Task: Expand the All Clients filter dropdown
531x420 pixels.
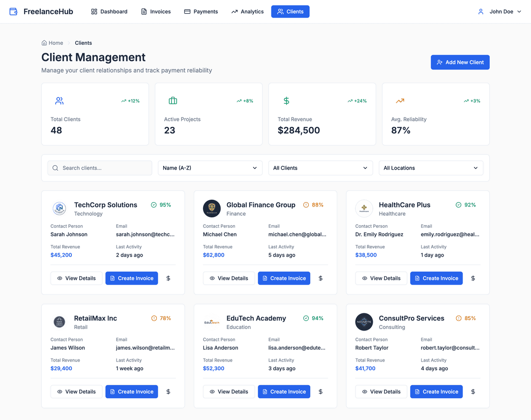Action: tap(320, 168)
